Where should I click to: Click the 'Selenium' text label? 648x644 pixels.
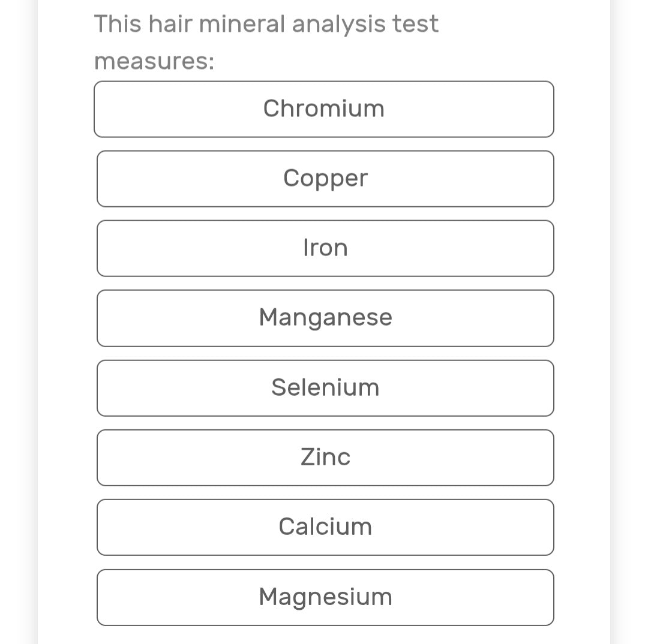tap(325, 387)
